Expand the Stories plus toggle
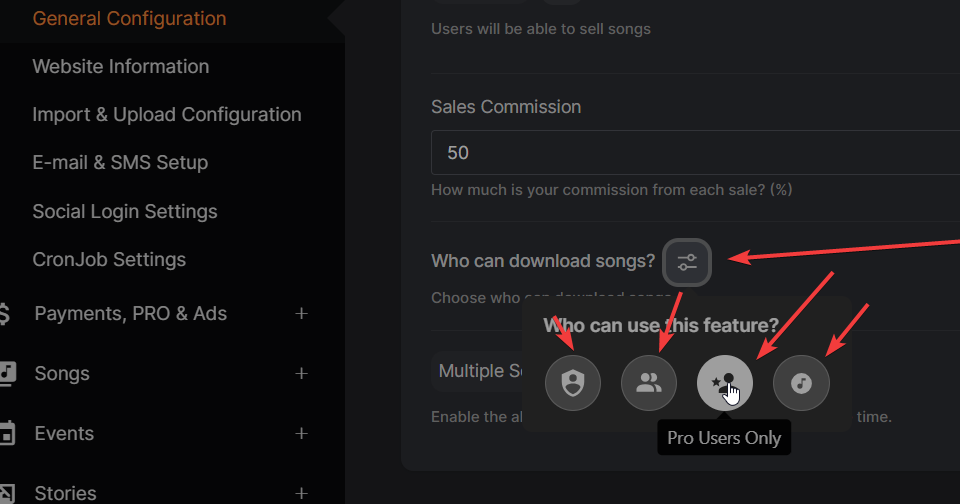Viewport: 960px width, 504px height. click(301, 494)
